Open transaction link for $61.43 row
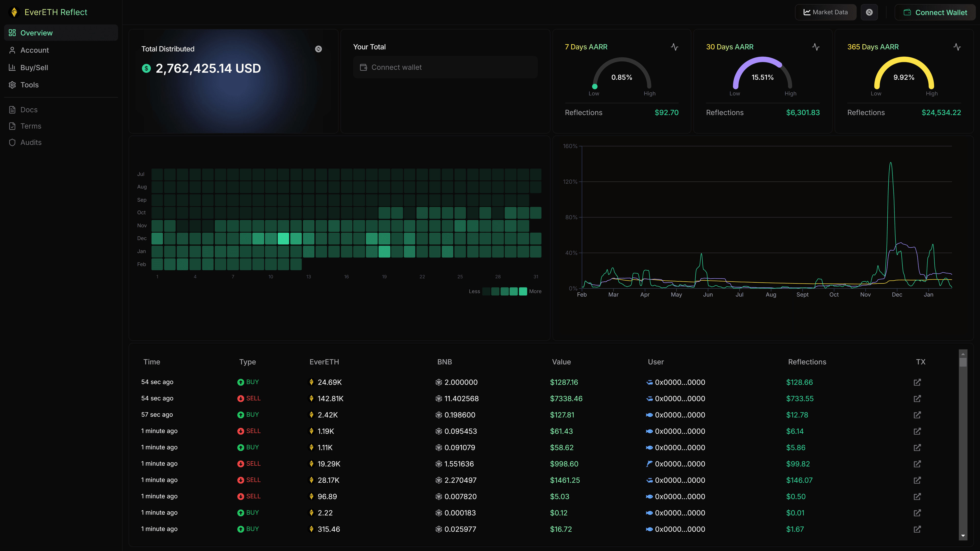 pos(917,431)
